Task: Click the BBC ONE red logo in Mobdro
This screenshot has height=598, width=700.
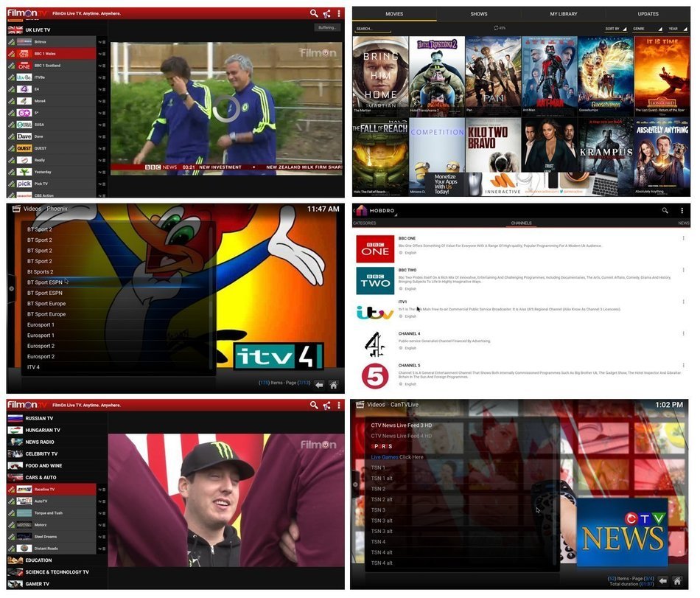Action: coord(375,248)
